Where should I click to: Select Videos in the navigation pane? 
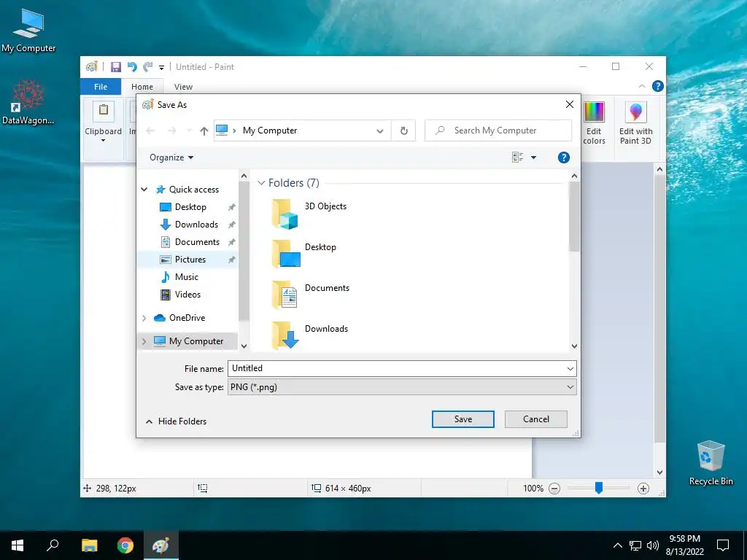(187, 295)
